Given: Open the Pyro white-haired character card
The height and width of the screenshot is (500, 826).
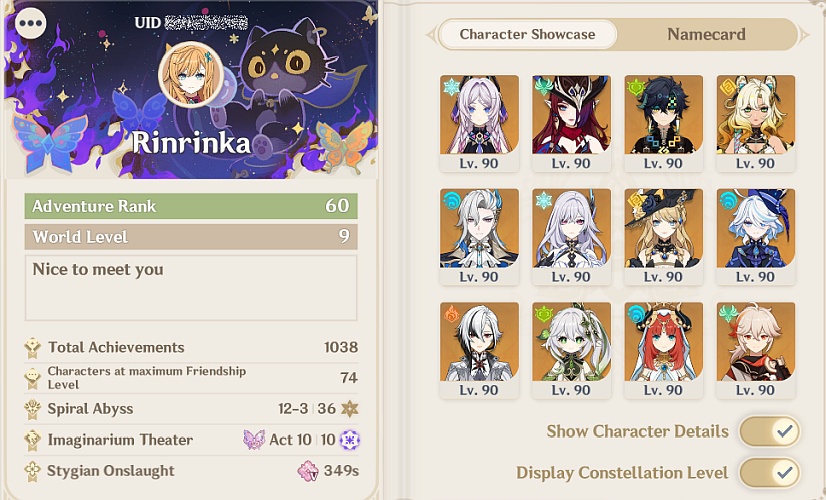Looking at the screenshot, I should pos(479,350).
